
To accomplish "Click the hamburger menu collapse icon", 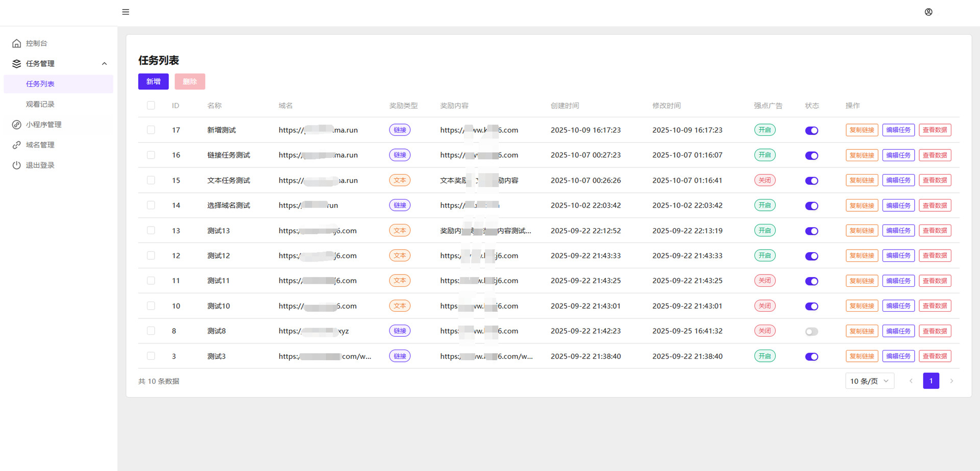I will [126, 12].
